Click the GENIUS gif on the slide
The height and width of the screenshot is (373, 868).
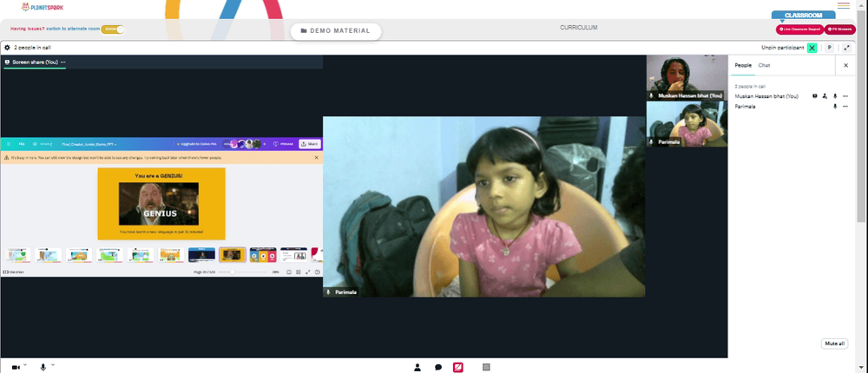[x=159, y=204]
